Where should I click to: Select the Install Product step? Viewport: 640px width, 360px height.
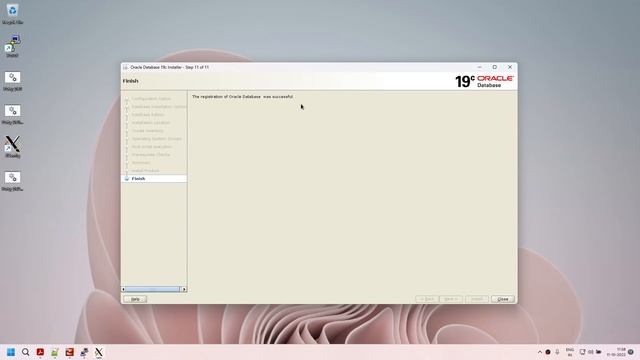(145, 171)
